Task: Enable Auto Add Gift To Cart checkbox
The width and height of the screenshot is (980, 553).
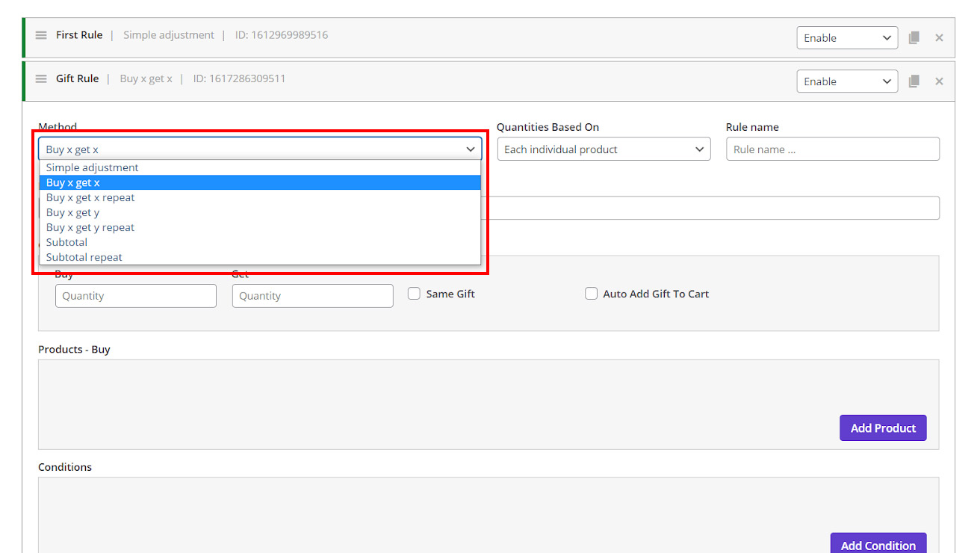Action: click(x=591, y=294)
